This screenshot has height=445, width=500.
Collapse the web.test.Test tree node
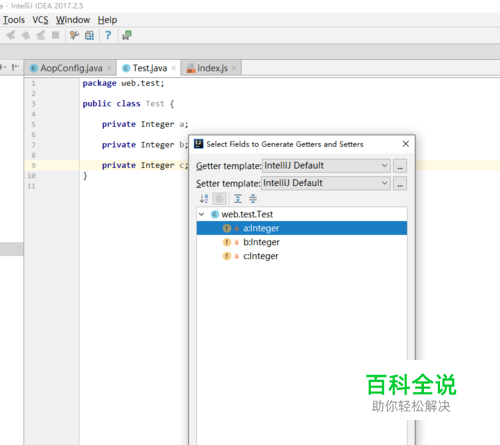pyautogui.click(x=201, y=214)
